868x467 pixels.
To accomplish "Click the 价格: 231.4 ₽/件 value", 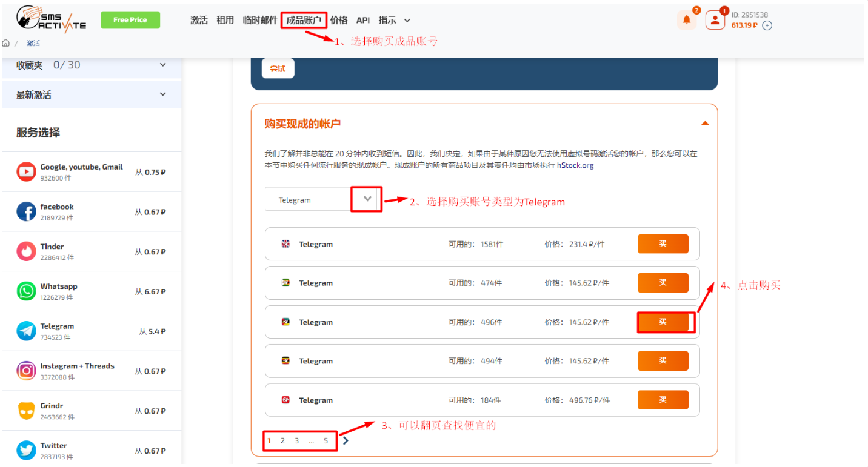I will click(575, 245).
